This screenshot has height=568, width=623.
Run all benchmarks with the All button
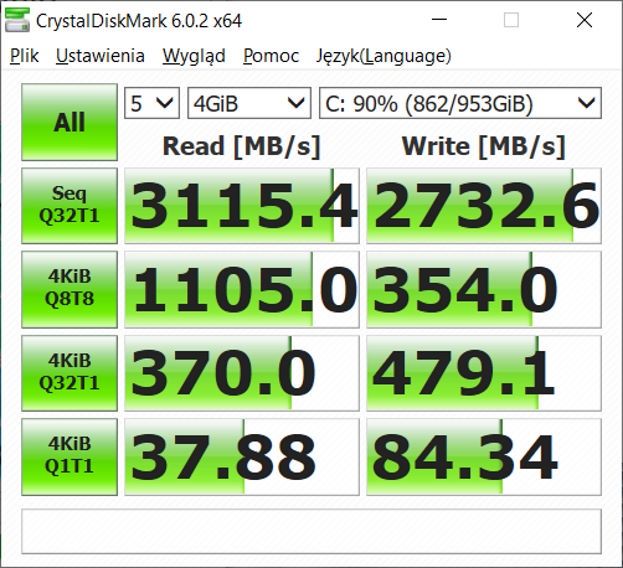(70, 122)
